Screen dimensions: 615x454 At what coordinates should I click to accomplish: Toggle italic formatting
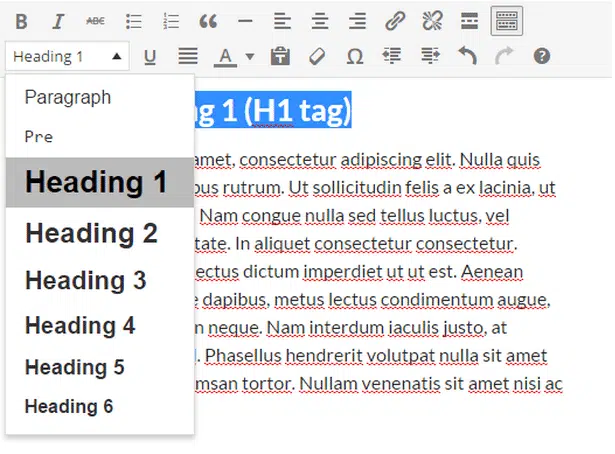pos(58,21)
